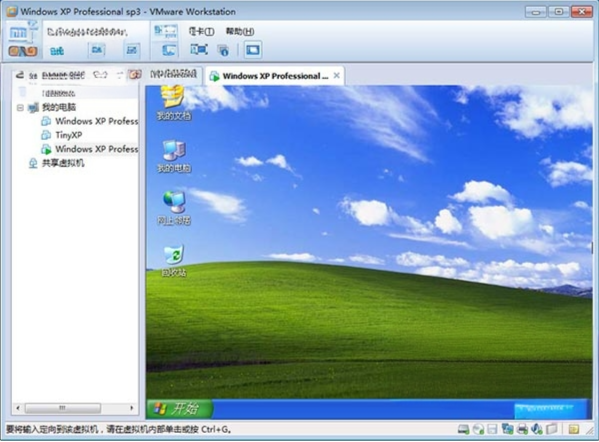Enter full screen mode from toolbar
599x442 pixels.
coord(199,49)
